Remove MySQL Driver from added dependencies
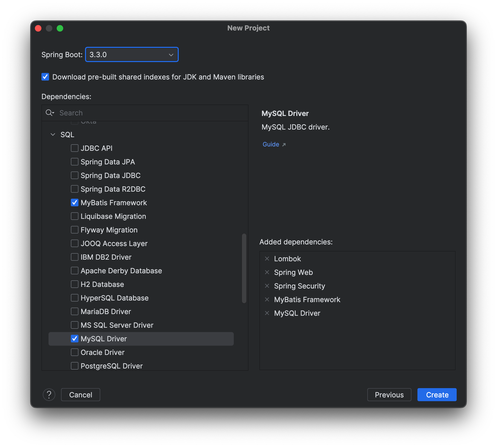The height and width of the screenshot is (448, 497). (267, 313)
